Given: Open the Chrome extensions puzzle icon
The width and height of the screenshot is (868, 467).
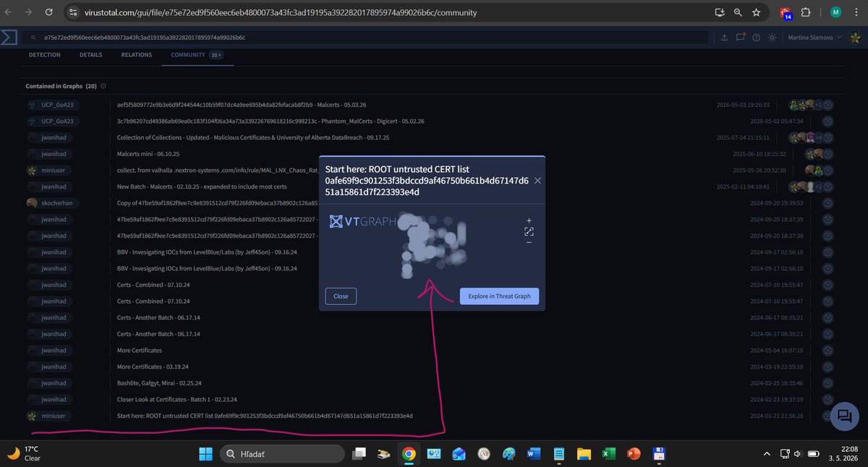Looking at the screenshot, I should click(x=806, y=12).
